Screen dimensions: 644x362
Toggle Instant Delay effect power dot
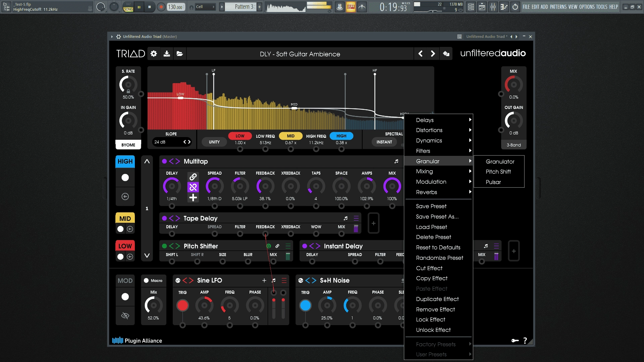[x=305, y=246]
